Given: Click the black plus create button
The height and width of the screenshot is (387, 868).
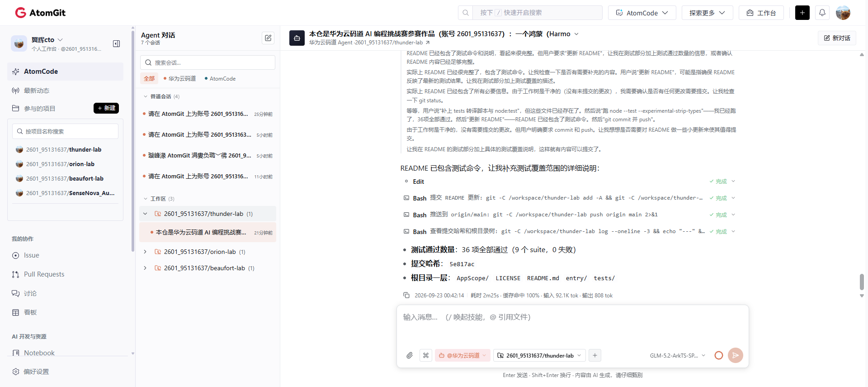Looking at the screenshot, I should click(x=802, y=13).
